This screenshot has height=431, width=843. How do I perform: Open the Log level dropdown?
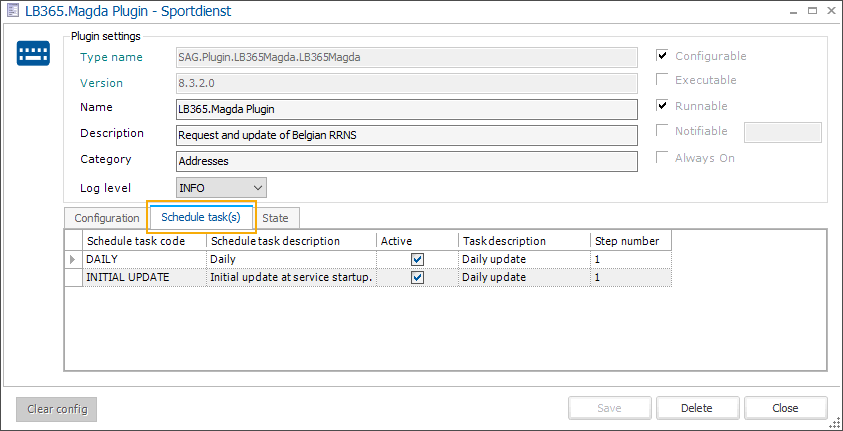257,187
